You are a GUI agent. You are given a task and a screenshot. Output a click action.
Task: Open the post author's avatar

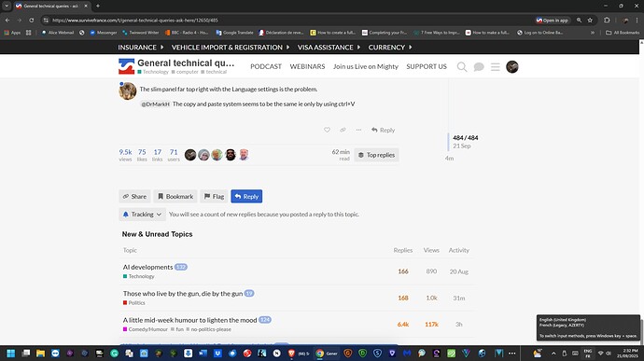(128, 90)
